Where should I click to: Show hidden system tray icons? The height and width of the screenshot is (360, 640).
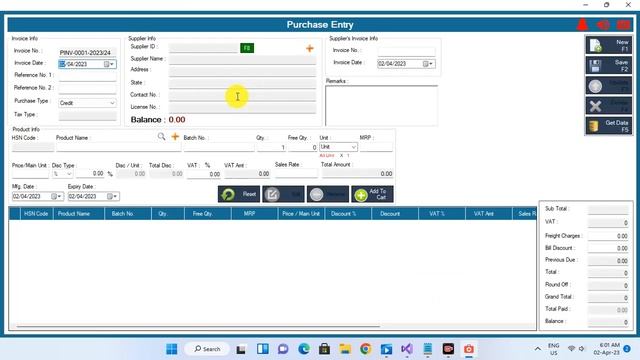pyautogui.click(x=538, y=349)
